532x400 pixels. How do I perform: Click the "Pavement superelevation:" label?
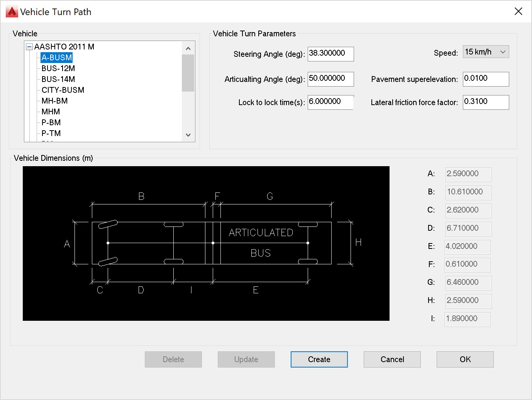(414, 79)
